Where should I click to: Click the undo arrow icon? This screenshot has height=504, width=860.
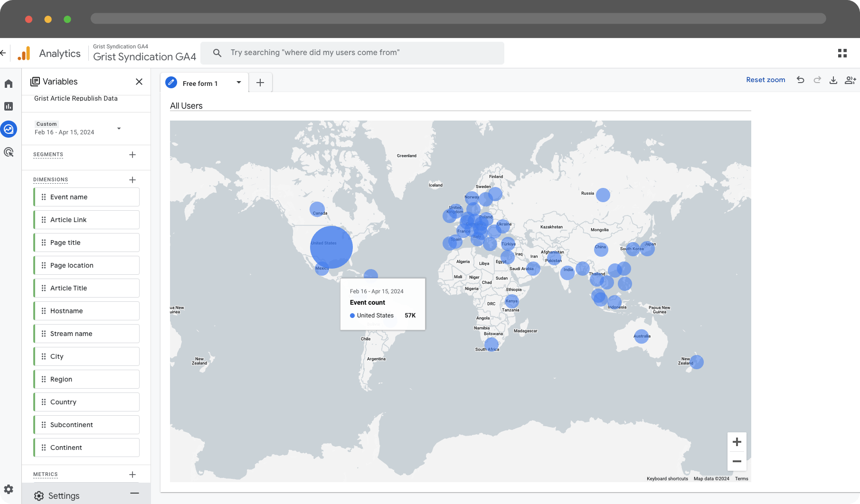click(800, 80)
